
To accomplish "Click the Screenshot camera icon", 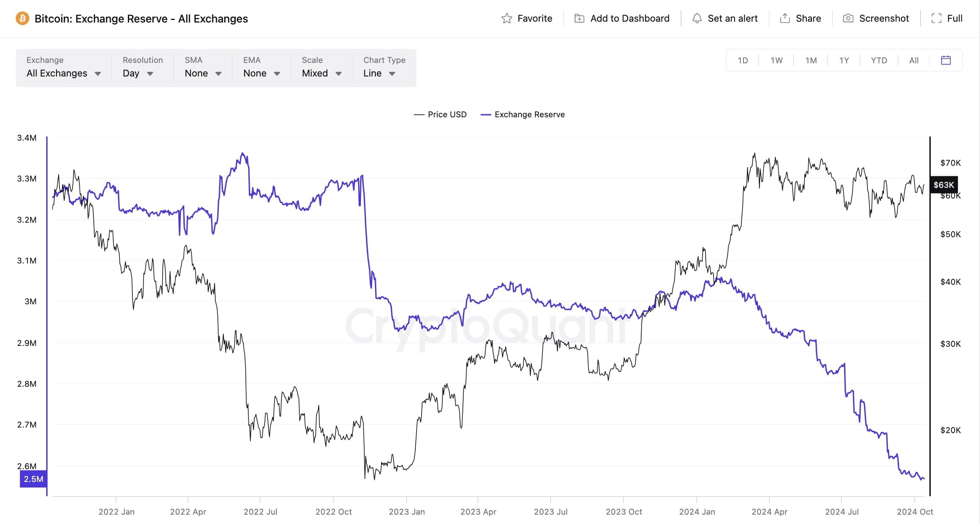I will (x=848, y=18).
